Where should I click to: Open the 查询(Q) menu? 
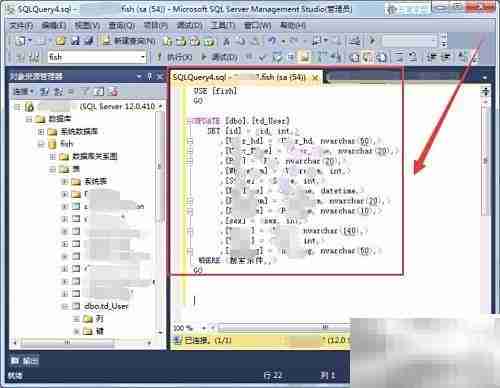122,26
